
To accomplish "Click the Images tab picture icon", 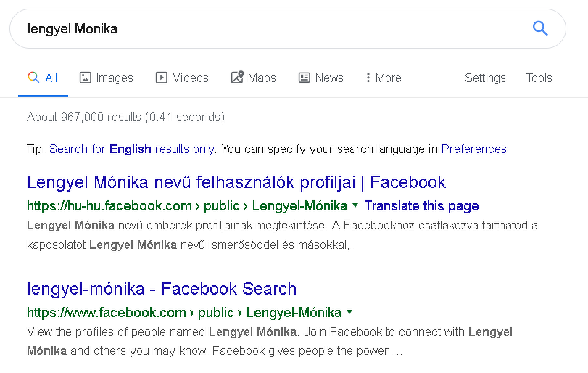I will pos(86,78).
